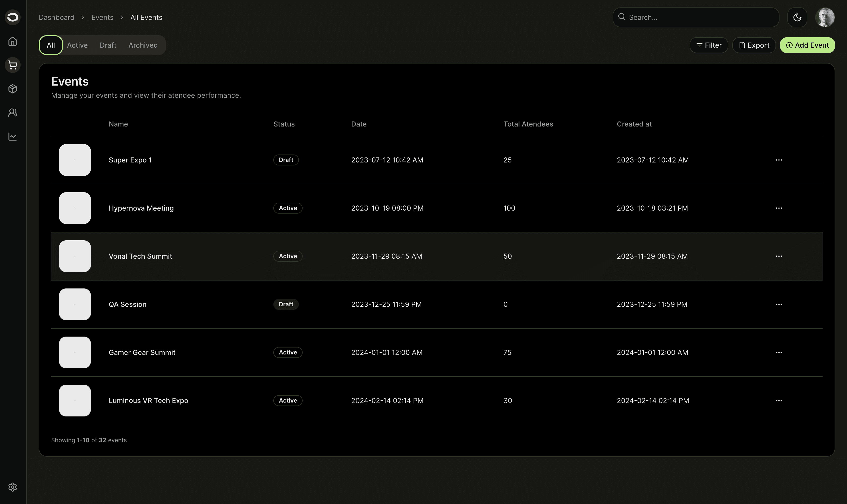Click the Vonal Tech Summit thumbnail
This screenshot has height=504, width=847.
[x=75, y=256]
